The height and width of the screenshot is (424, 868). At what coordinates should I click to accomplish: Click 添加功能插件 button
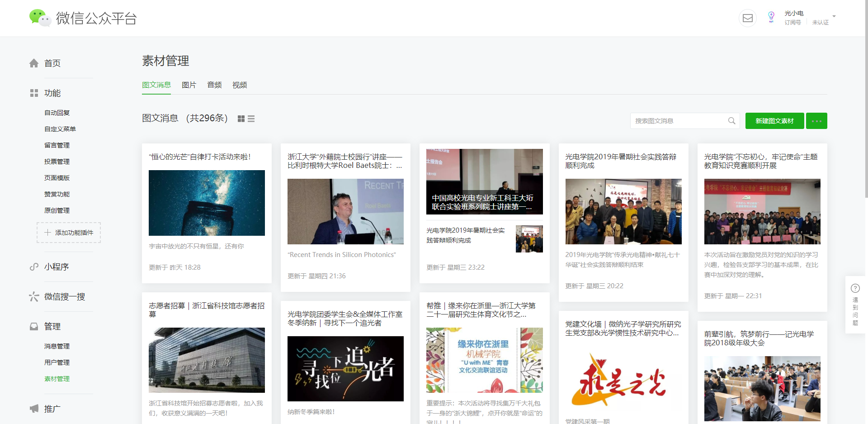(69, 233)
